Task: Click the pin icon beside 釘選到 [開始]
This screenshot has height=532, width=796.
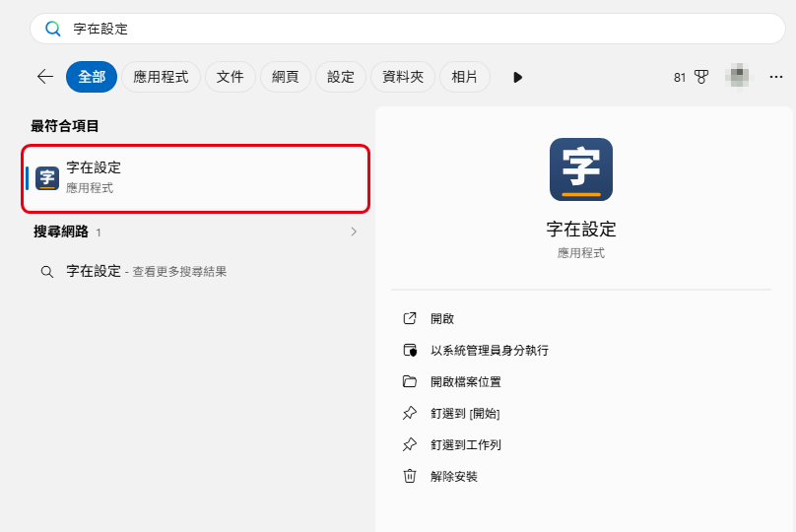Action: [410, 413]
